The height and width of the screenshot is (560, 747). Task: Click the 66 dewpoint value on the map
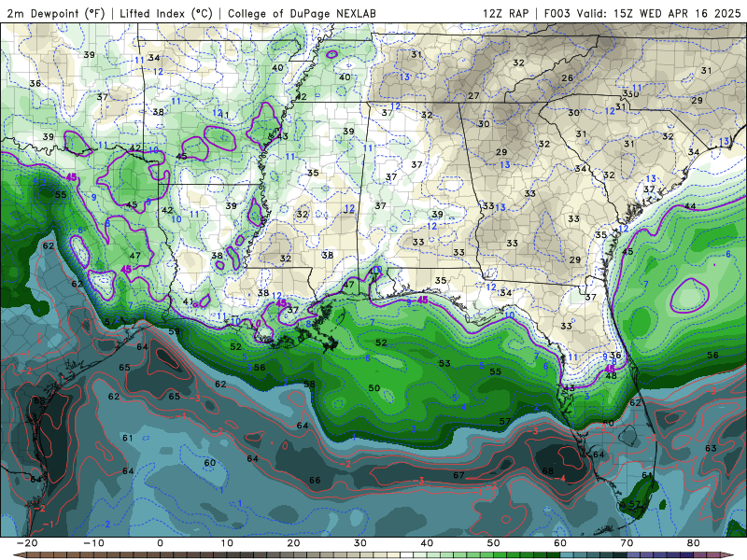click(x=315, y=480)
